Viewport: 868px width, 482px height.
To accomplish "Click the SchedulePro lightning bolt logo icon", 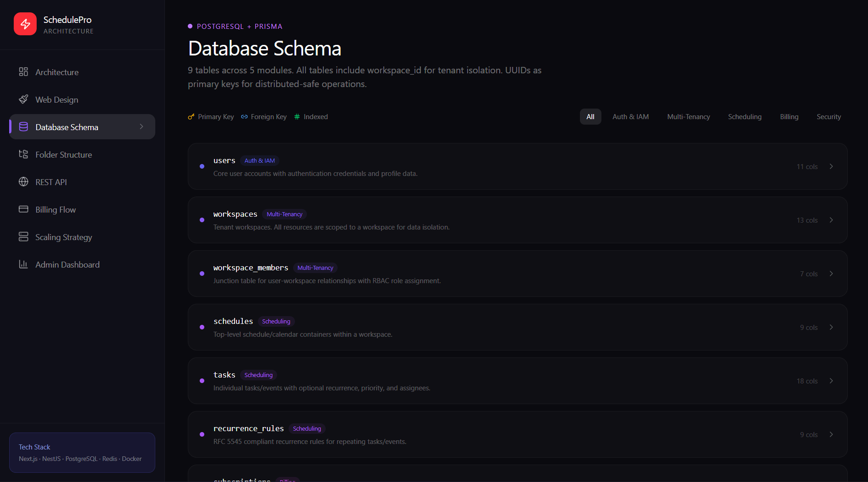I will point(25,23).
